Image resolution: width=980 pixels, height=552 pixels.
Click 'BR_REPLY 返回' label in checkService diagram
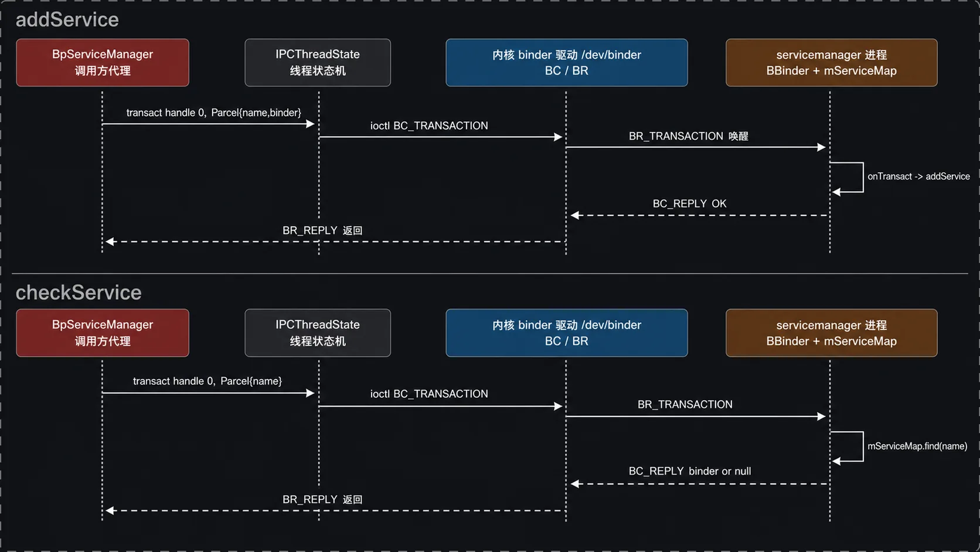click(x=322, y=499)
